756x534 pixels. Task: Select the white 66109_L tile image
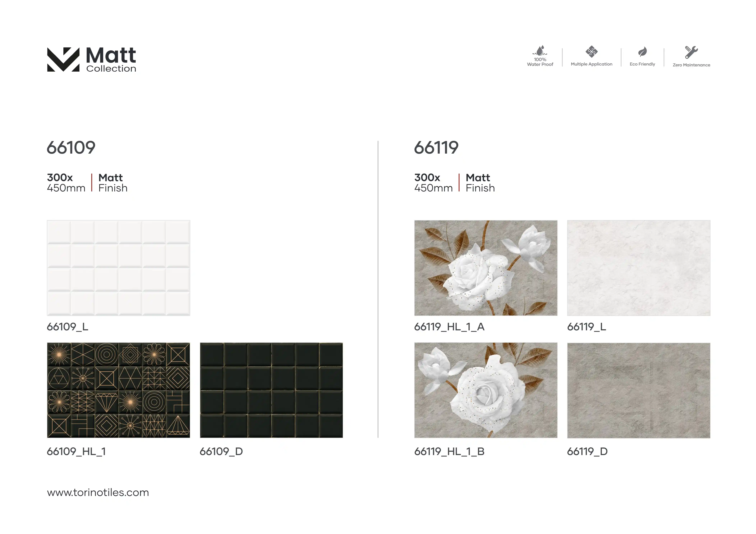click(x=118, y=268)
